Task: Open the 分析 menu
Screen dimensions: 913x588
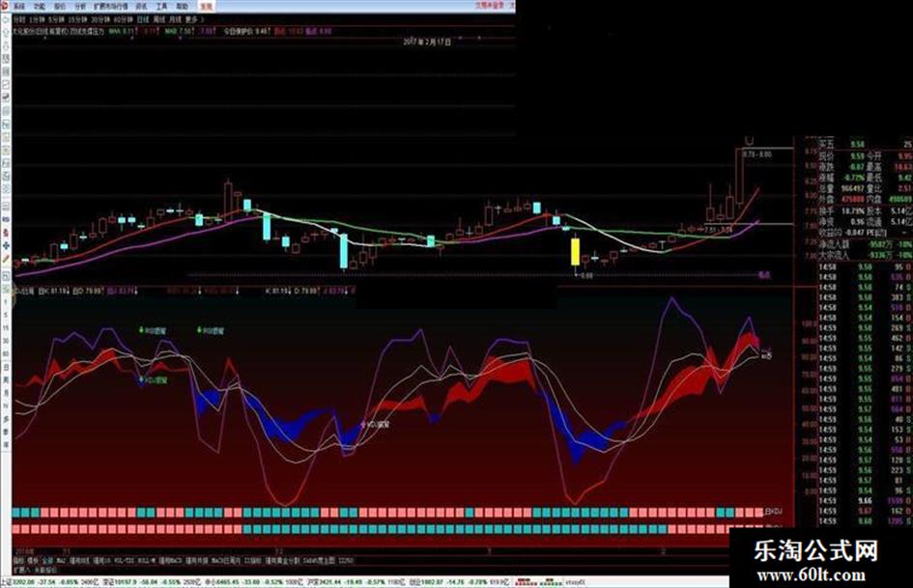Action: (x=80, y=7)
